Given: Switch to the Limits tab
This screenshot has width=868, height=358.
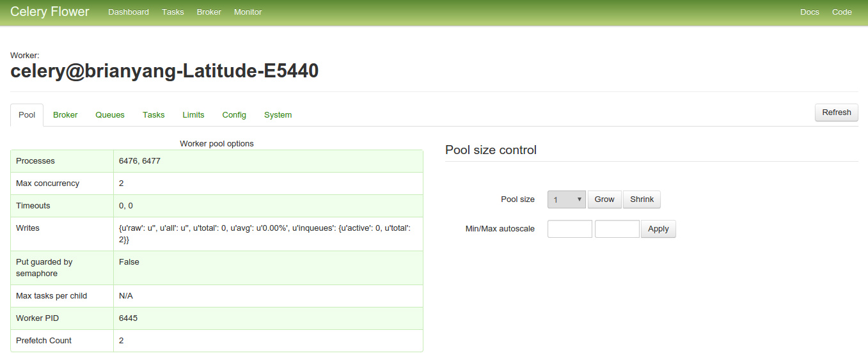Looking at the screenshot, I should [x=193, y=115].
